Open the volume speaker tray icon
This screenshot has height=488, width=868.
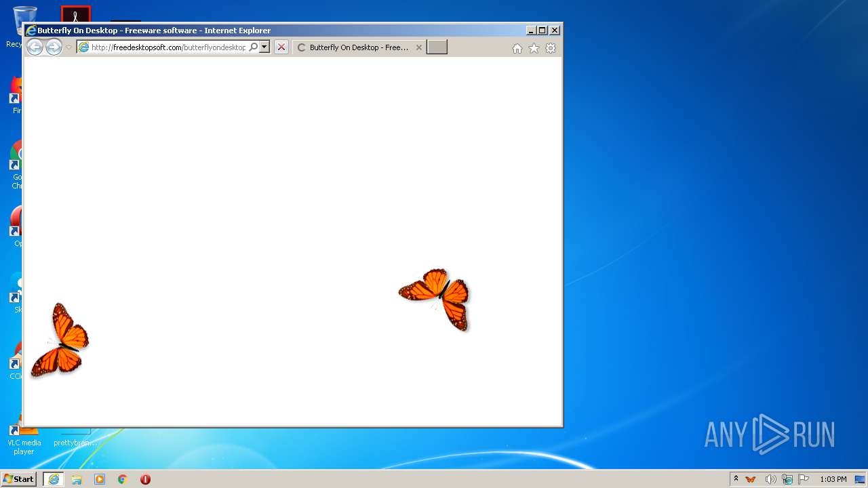(770, 479)
